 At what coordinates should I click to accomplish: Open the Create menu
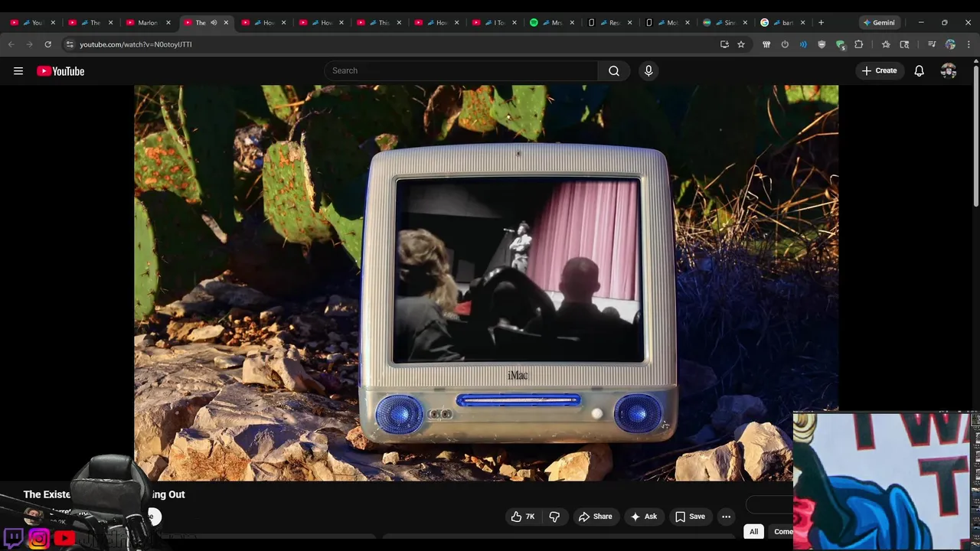coord(879,71)
